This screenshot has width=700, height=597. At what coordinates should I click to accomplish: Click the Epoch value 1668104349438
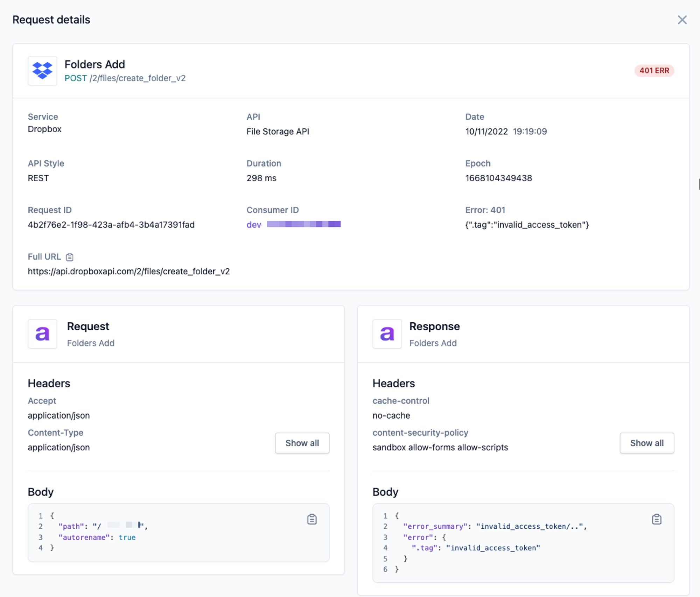pyautogui.click(x=498, y=178)
